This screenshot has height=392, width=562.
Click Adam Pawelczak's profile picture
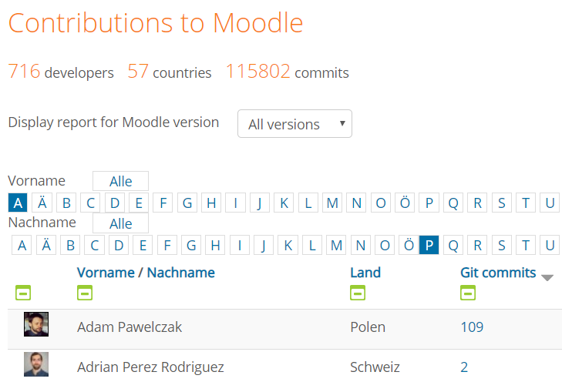click(36, 324)
